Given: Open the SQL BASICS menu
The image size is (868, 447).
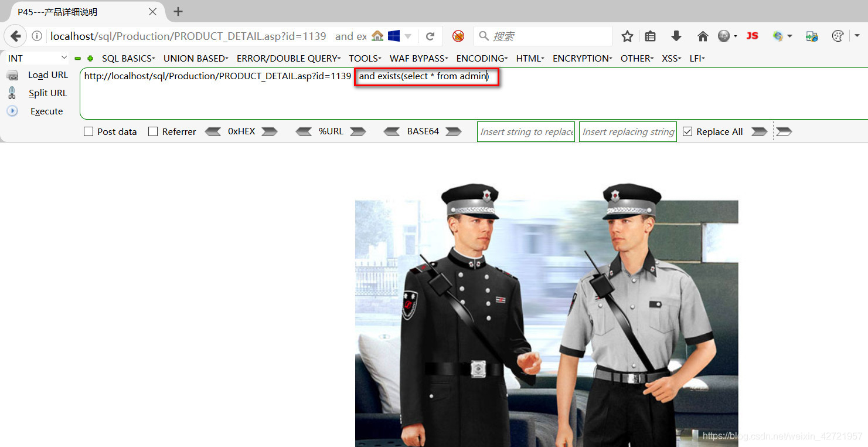Looking at the screenshot, I should pos(128,58).
